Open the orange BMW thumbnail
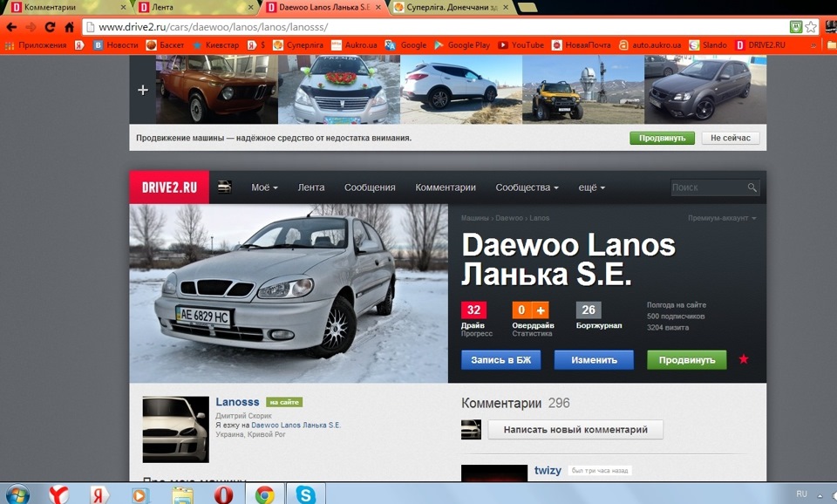 217,90
